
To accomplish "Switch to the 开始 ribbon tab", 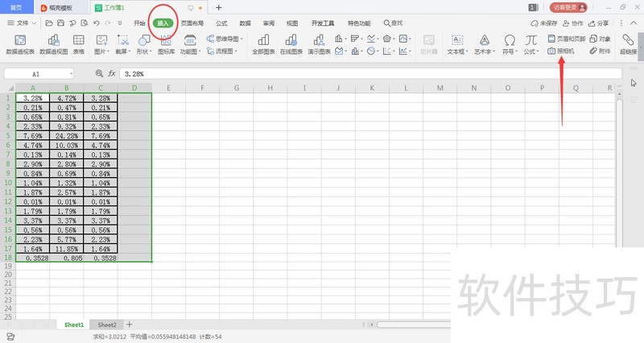I will coord(139,23).
